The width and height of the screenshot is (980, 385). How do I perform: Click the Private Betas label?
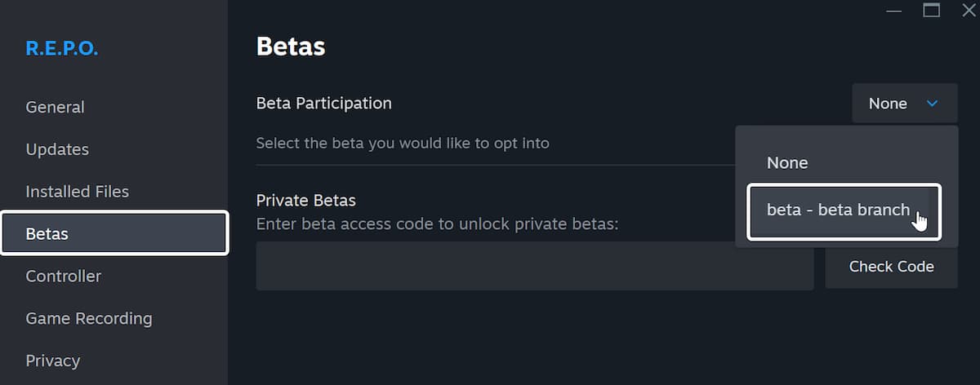306,201
